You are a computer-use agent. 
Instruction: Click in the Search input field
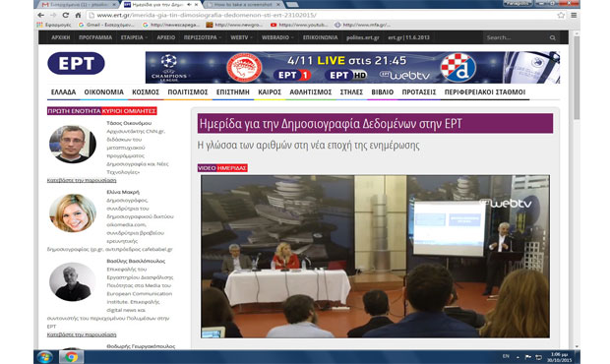516,37
